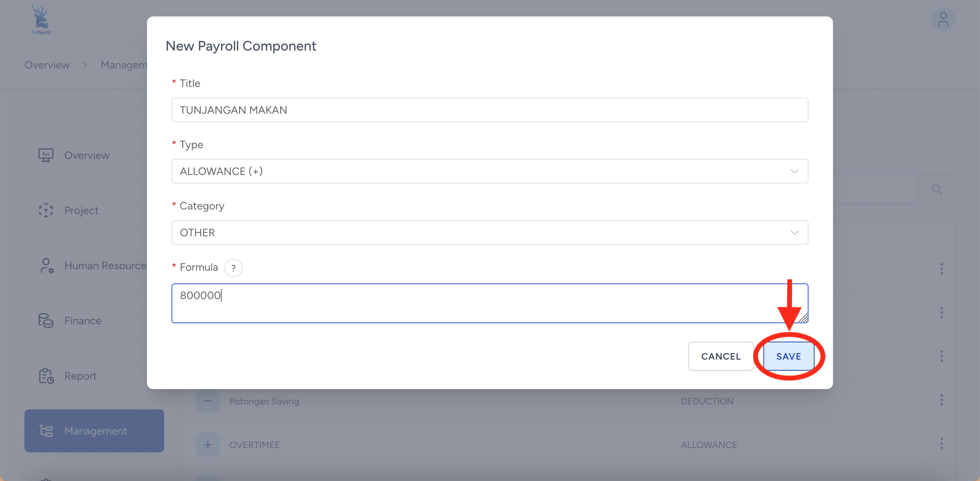Open three-dot menu for OVERTIMEE row
The width and height of the screenshot is (980, 481).
[x=941, y=444]
